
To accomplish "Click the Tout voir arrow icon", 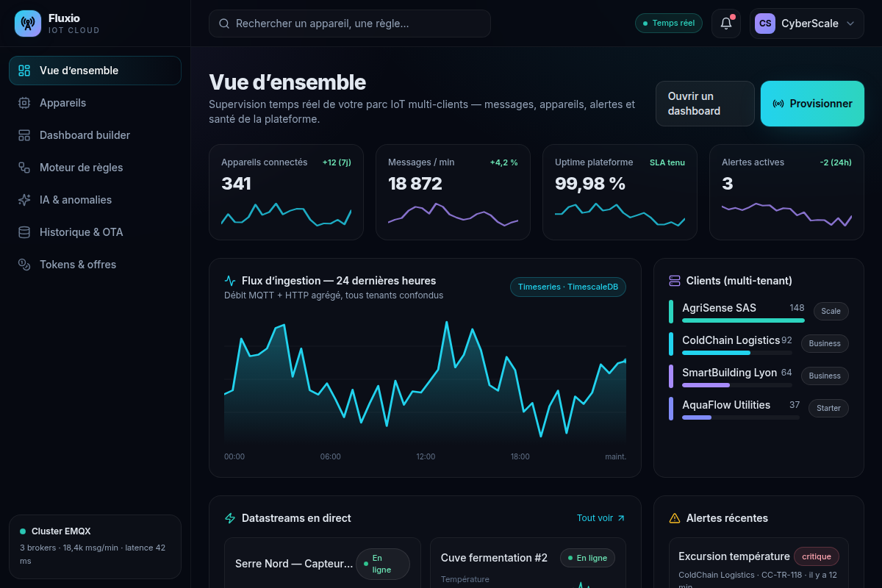I will pyautogui.click(x=621, y=518).
